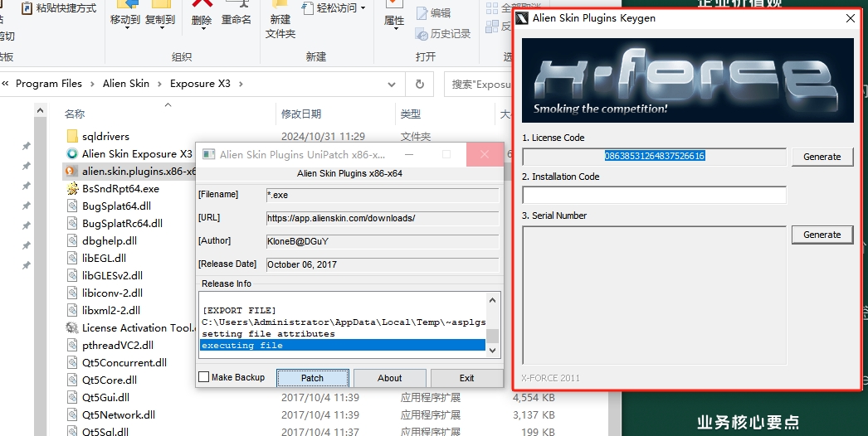Select alien.skin.plugins.x86-x64 file icon
Viewport: 868px width, 436px height.
71,171
